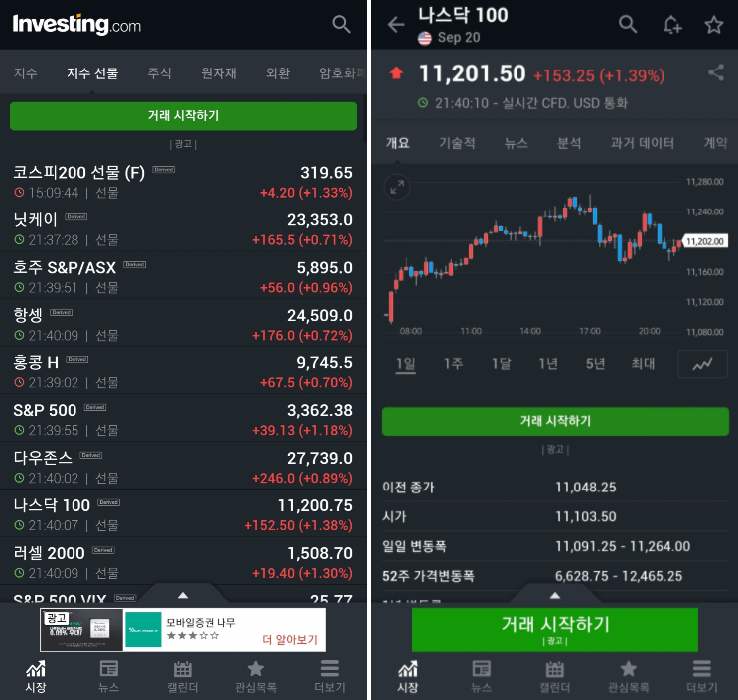Open 더보기 in the right screen's bottom navigation
The width and height of the screenshot is (738, 700).
click(702, 676)
